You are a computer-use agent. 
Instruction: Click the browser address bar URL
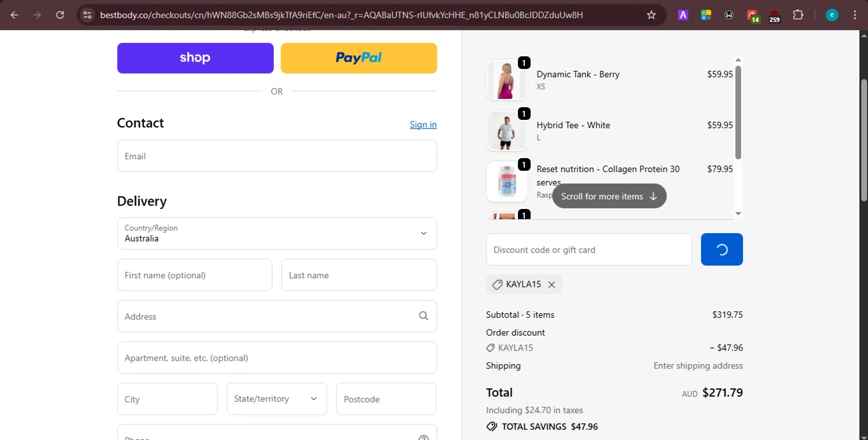tap(341, 15)
